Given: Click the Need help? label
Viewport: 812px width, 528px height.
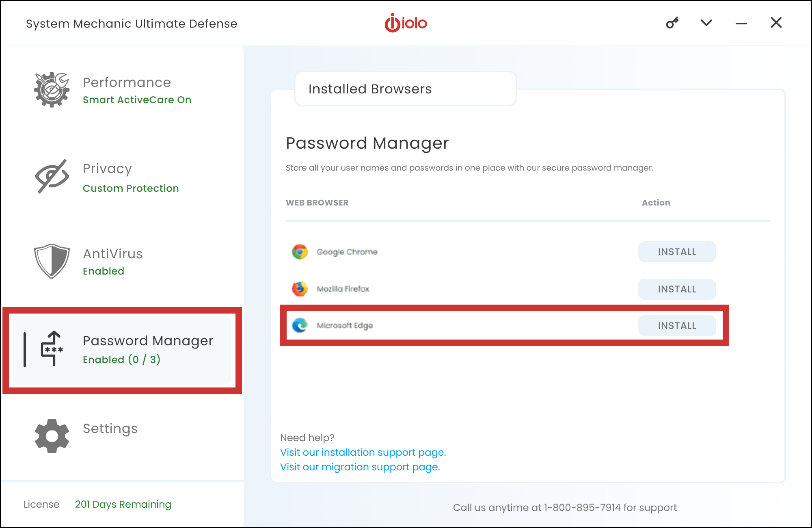Looking at the screenshot, I should tap(307, 438).
